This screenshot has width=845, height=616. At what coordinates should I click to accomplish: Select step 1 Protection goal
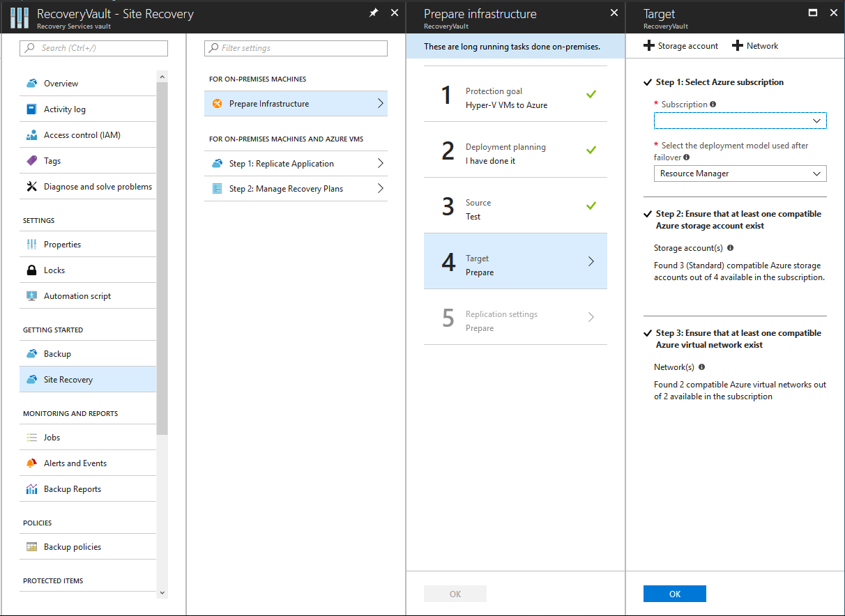(x=515, y=94)
